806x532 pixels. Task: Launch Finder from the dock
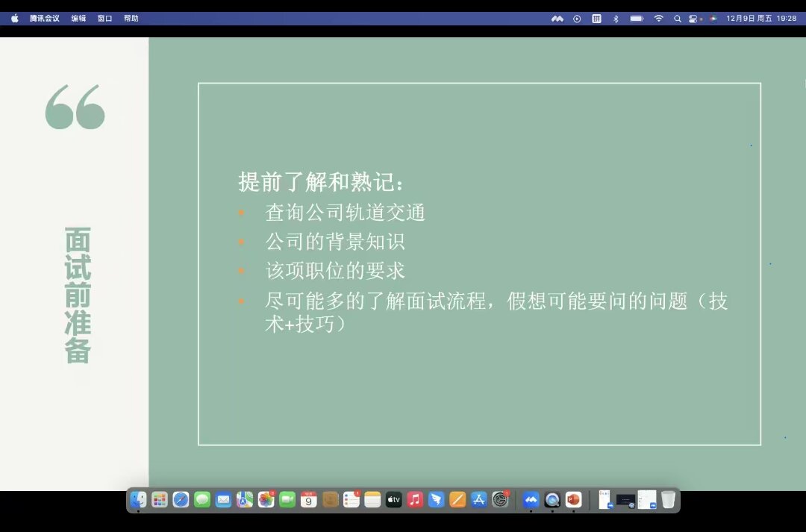139,500
